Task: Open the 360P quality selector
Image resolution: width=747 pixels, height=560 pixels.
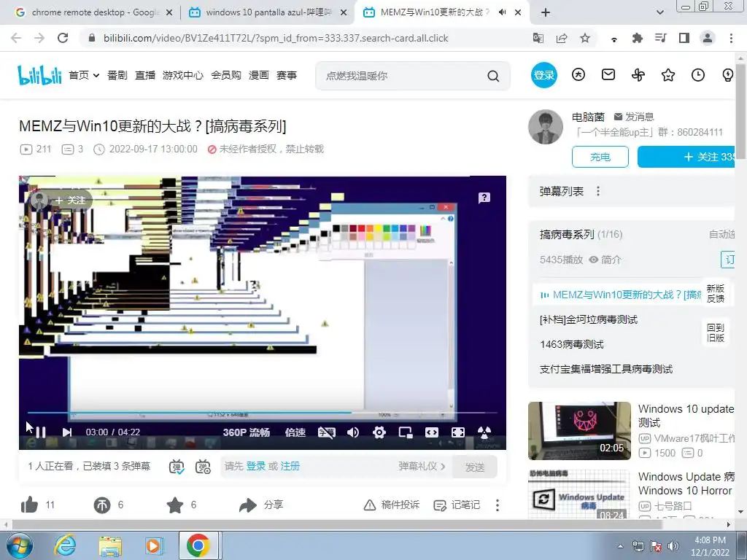Action: pos(246,432)
